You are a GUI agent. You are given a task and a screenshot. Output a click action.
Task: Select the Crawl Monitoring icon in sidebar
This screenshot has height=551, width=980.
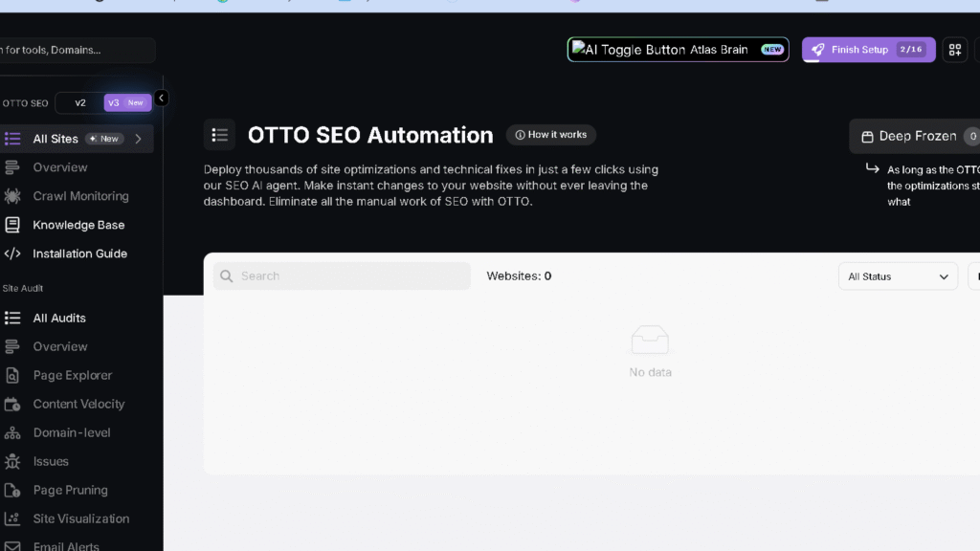pos(13,196)
